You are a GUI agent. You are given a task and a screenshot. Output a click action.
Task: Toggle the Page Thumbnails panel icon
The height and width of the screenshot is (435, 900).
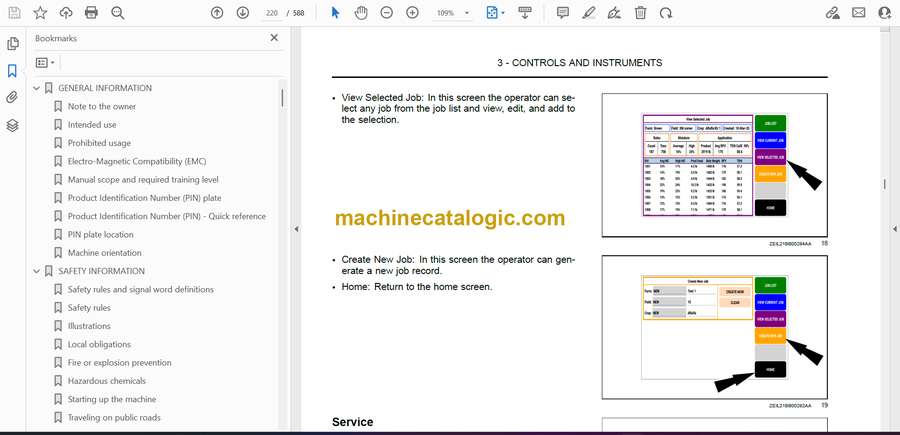pyautogui.click(x=13, y=44)
